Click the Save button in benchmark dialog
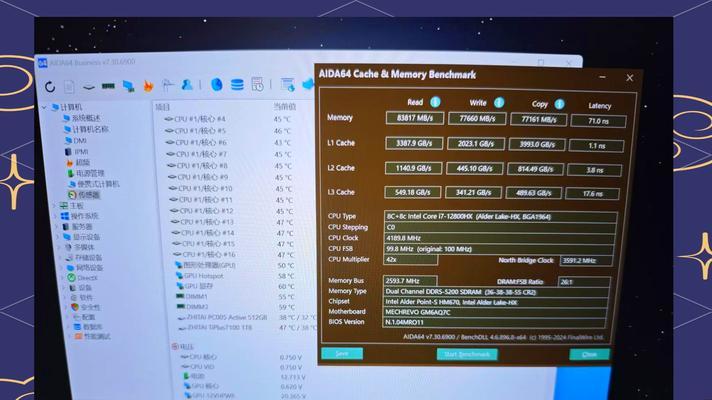Viewport: 712px width, 400px height. (x=342, y=353)
